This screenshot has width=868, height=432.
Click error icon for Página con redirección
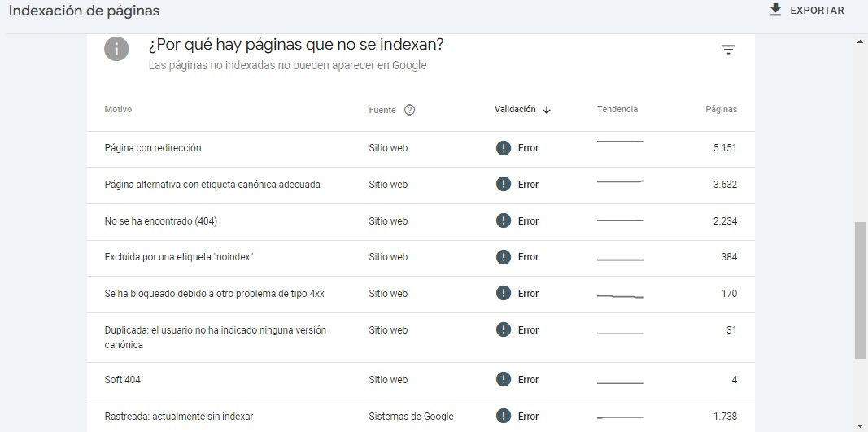504,148
